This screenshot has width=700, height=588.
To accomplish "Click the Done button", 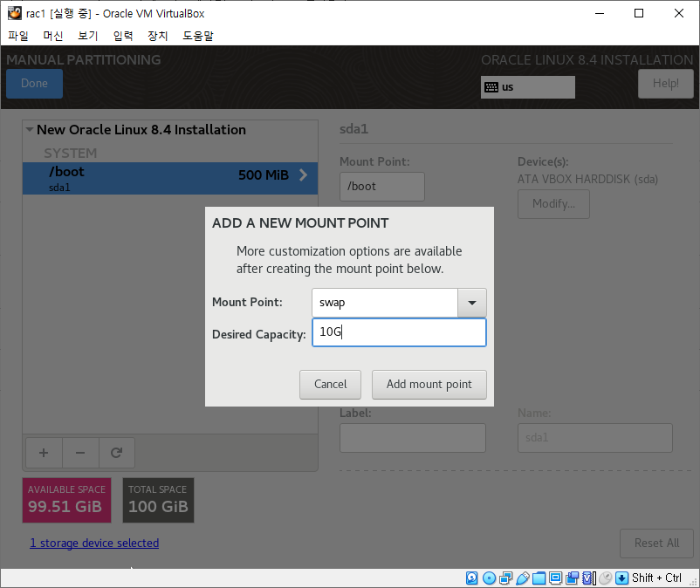I will 34,84.
